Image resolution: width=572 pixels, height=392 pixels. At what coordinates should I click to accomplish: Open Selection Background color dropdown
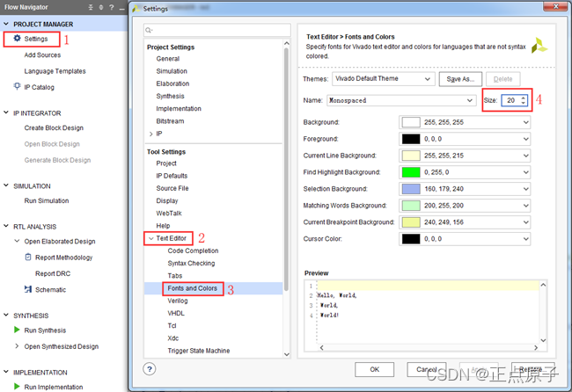point(465,189)
